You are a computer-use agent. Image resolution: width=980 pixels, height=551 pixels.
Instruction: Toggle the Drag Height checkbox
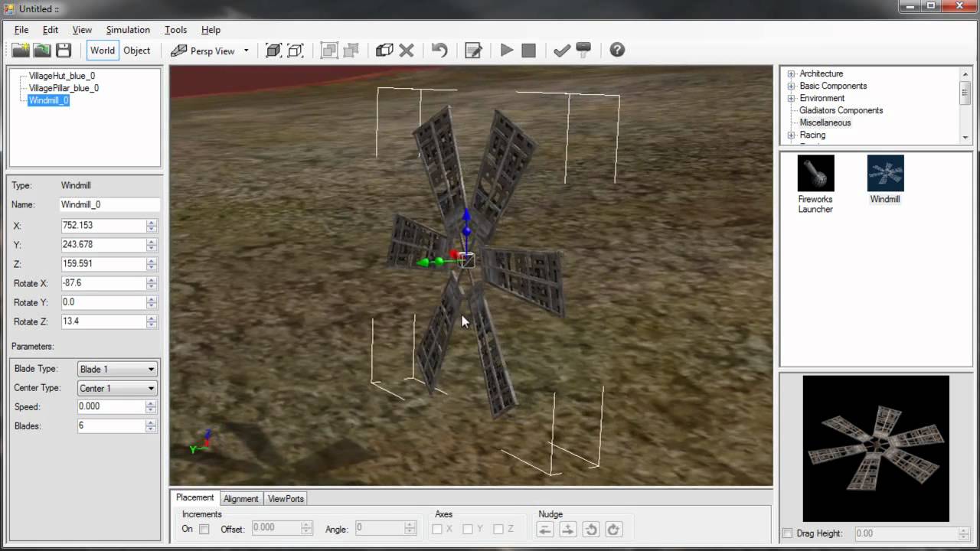788,533
